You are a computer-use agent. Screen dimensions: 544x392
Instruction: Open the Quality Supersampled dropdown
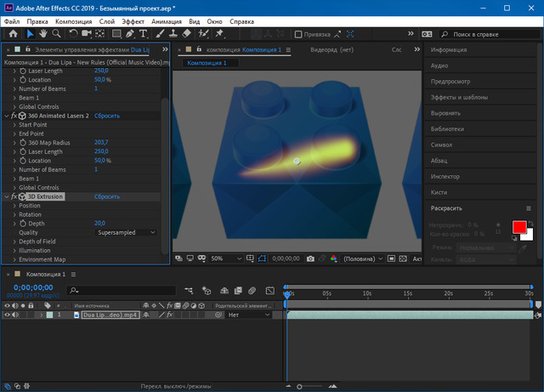click(126, 232)
